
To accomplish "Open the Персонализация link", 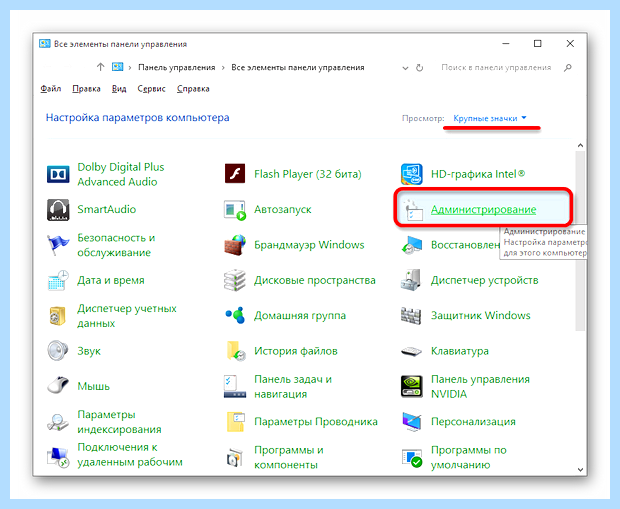I will (x=473, y=422).
